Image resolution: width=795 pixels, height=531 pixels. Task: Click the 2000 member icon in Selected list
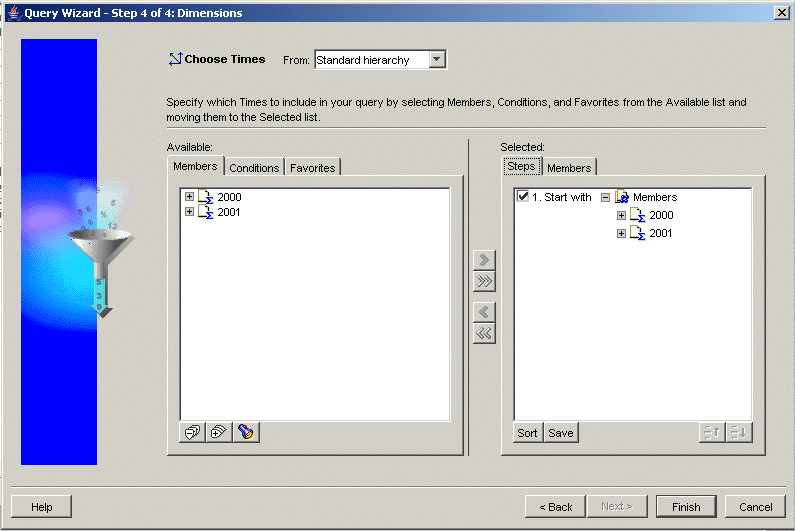pyautogui.click(x=637, y=215)
